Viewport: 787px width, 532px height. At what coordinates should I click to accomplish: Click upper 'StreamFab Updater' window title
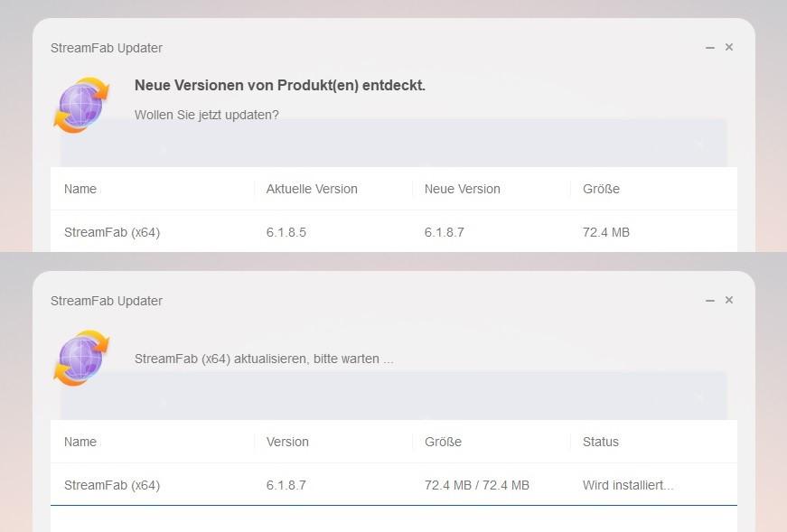[107, 48]
